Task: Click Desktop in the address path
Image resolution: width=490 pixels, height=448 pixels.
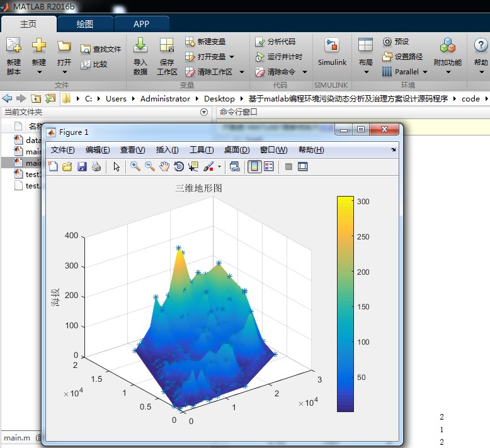Action: 219,99
